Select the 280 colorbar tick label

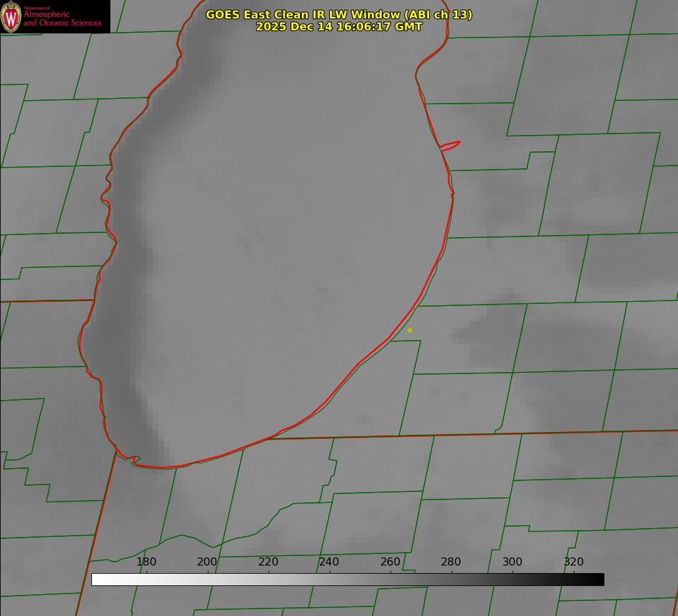coord(451,562)
